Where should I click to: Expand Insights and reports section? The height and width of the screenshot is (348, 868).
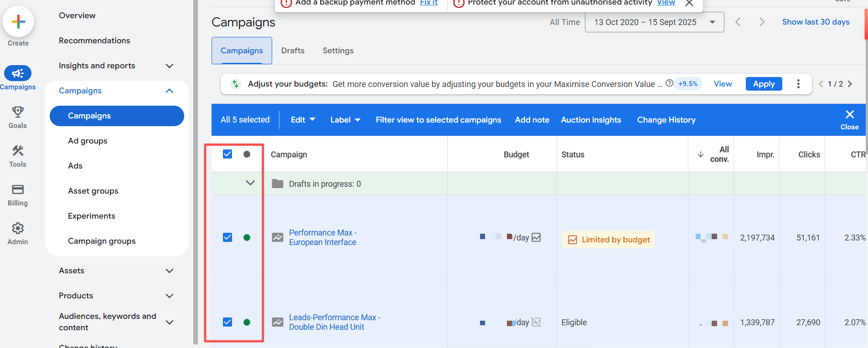click(x=170, y=66)
